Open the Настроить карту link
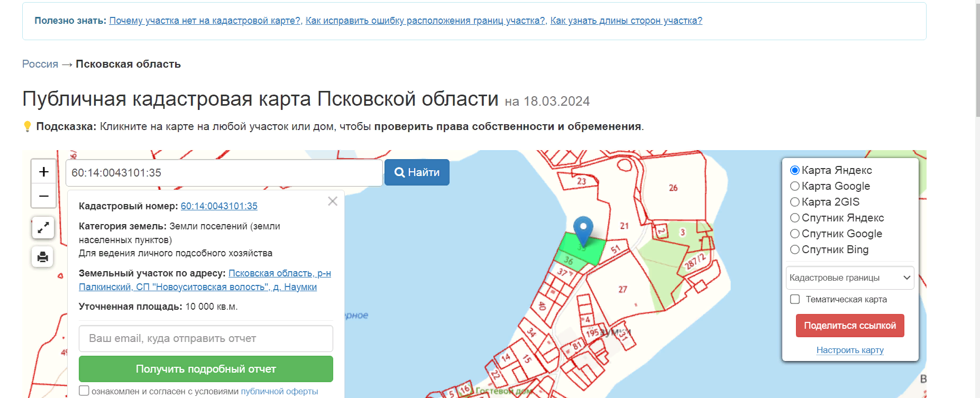This screenshot has height=398, width=980. 850,350
